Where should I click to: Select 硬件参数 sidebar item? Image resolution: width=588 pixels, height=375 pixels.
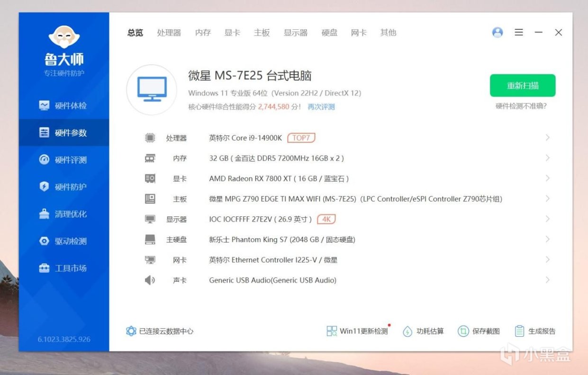[x=63, y=133]
